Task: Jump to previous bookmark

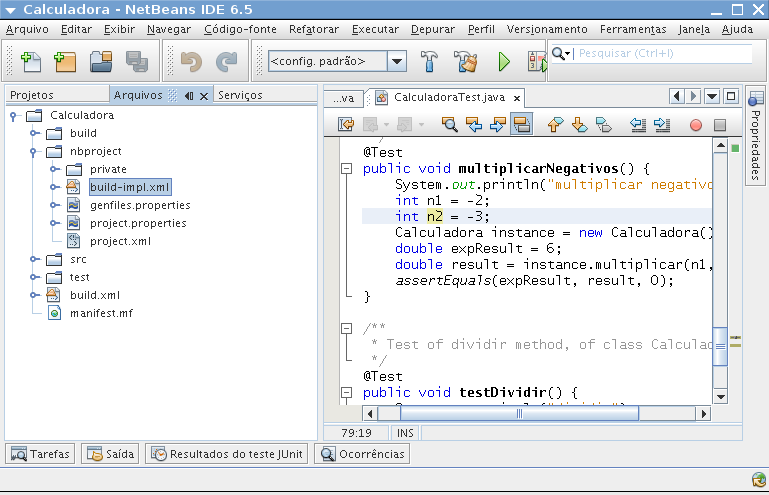Action: pyautogui.click(x=555, y=125)
